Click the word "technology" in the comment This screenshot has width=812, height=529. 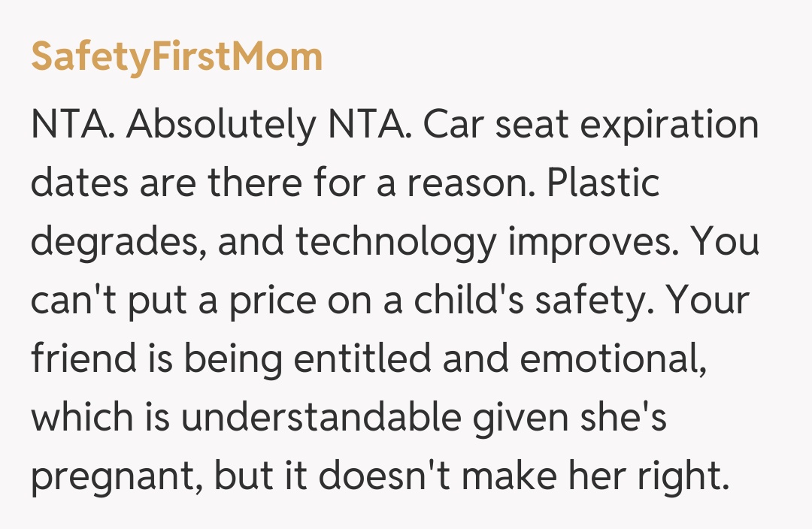[395, 242]
